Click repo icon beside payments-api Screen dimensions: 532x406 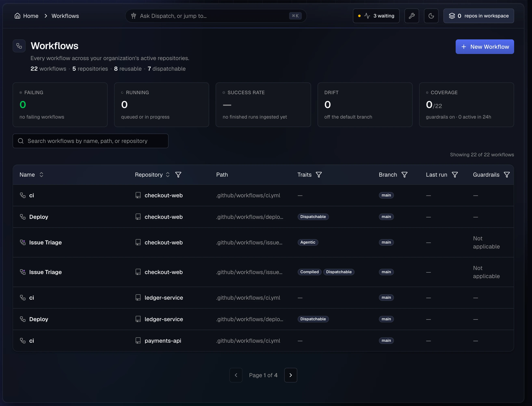[138, 341]
